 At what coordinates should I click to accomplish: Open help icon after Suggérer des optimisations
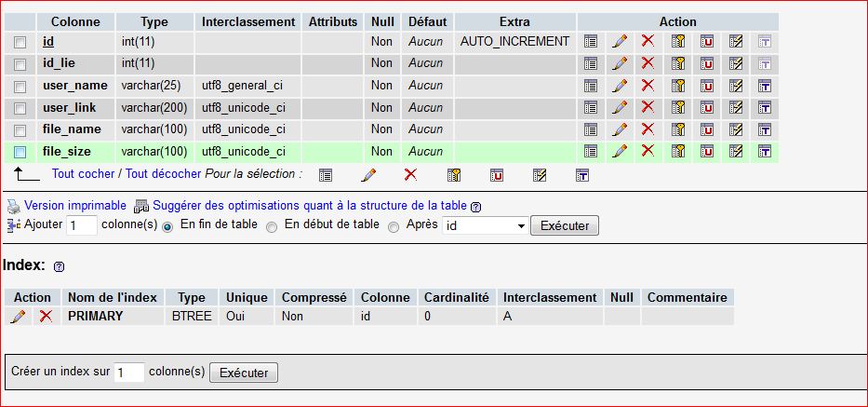pos(475,207)
